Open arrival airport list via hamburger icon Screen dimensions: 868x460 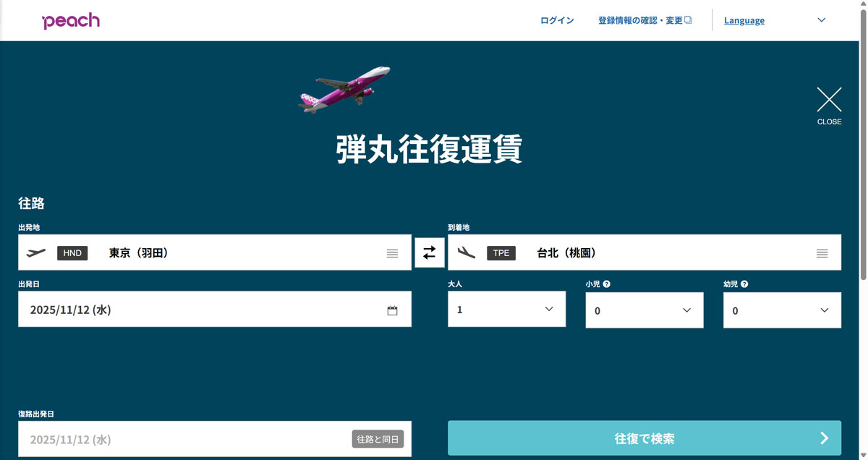(822, 252)
